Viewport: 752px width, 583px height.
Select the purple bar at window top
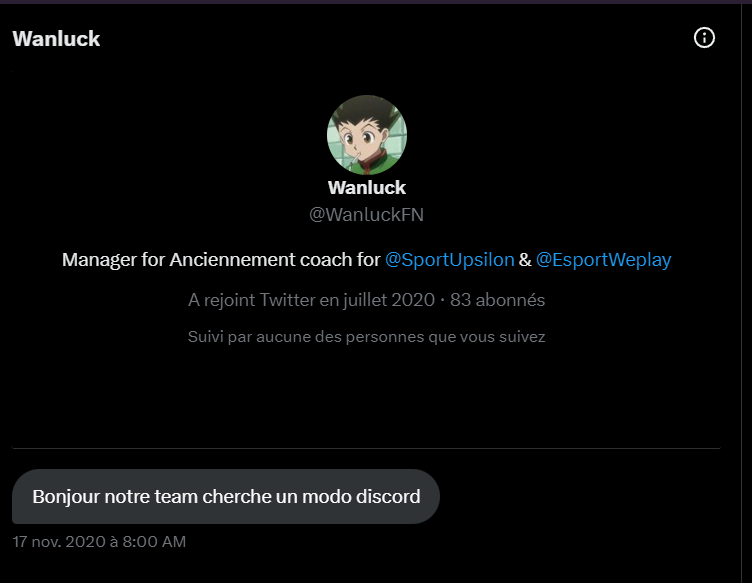point(376,2)
